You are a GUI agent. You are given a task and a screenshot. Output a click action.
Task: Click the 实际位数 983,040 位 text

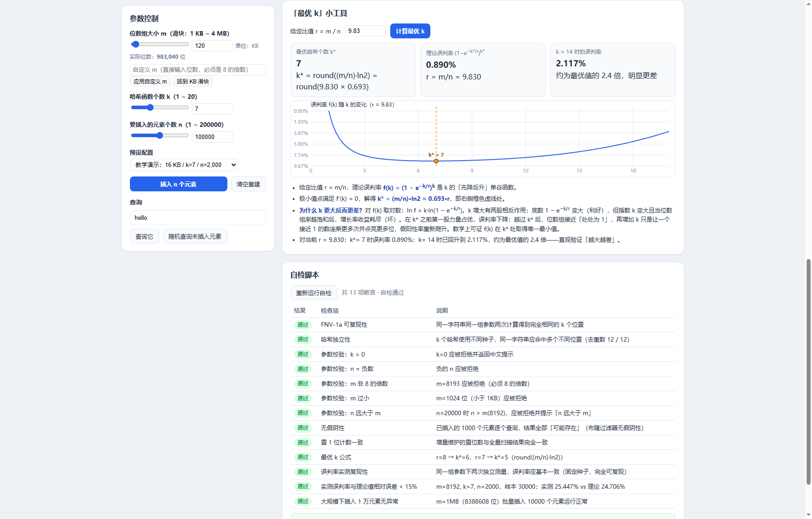point(157,57)
